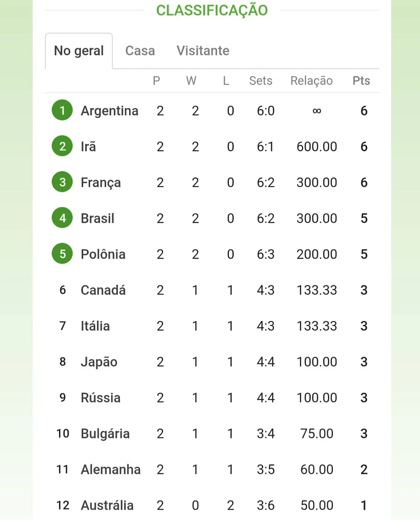Click the green rank 5 badge
This screenshot has width=420, height=520.
[62, 254]
